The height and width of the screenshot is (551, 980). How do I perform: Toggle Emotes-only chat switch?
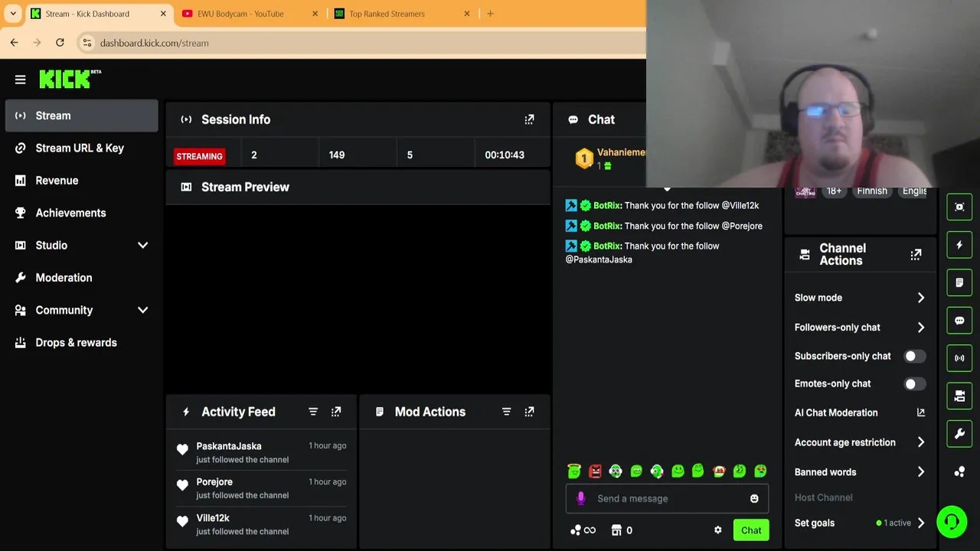(x=915, y=383)
